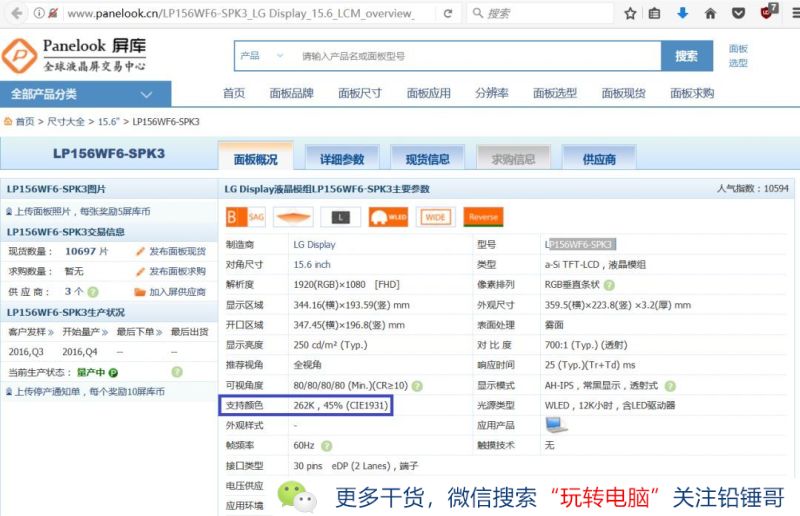Screen dimensions: 800x516
Task: Click the black L landscape badge
Action: coord(340,217)
